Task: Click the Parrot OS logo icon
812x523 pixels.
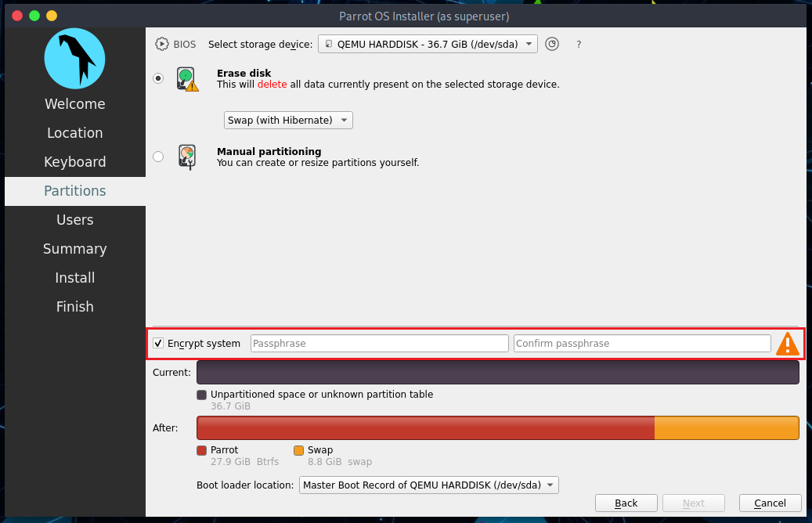Action: (x=74, y=59)
